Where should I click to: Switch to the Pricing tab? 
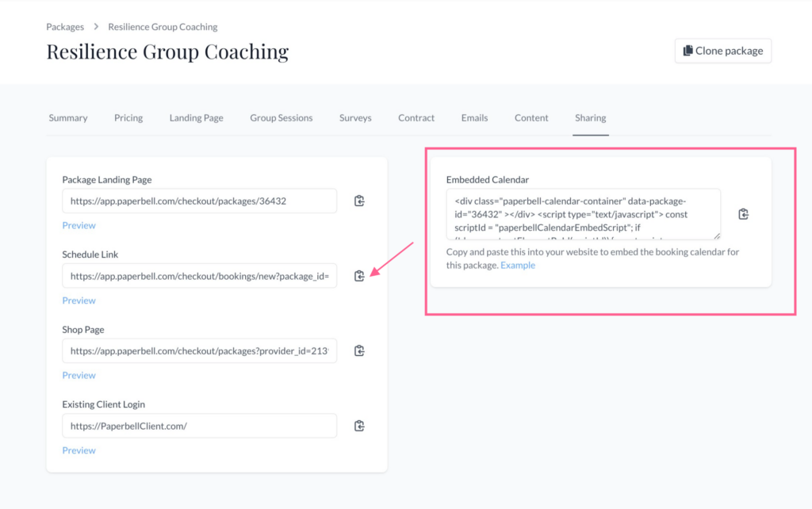pyautogui.click(x=128, y=118)
